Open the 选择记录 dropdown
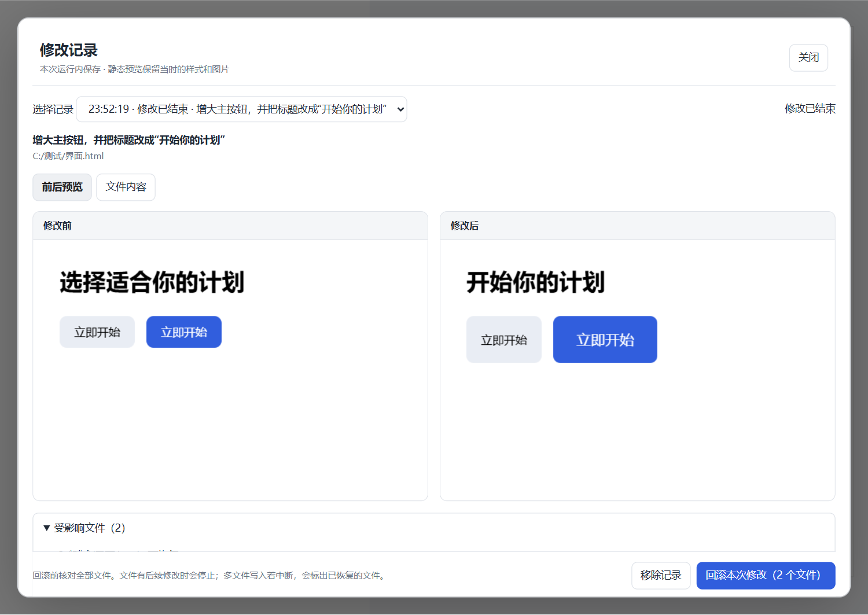This screenshot has width=868, height=615. [x=242, y=109]
